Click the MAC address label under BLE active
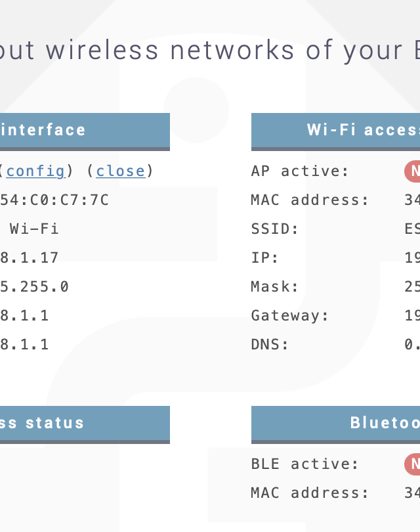Viewport: 420px width, 532px height. (x=310, y=493)
